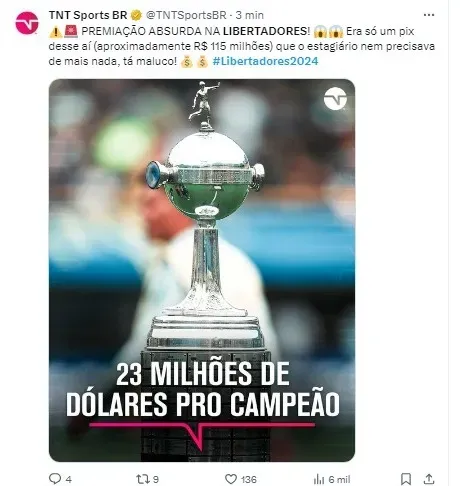
Task: Open the TNT Sports BR display name
Action: pyautogui.click(x=88, y=15)
